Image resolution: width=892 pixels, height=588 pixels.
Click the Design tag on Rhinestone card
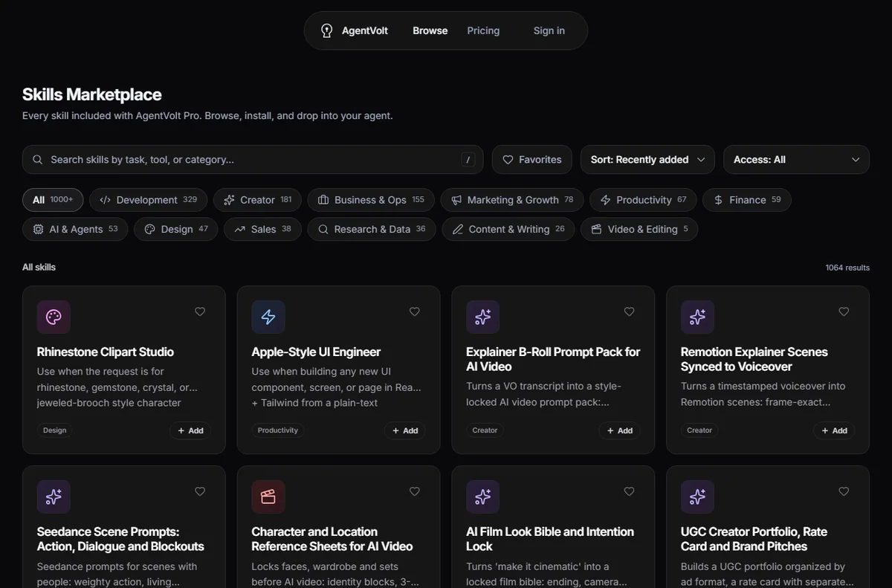point(55,430)
